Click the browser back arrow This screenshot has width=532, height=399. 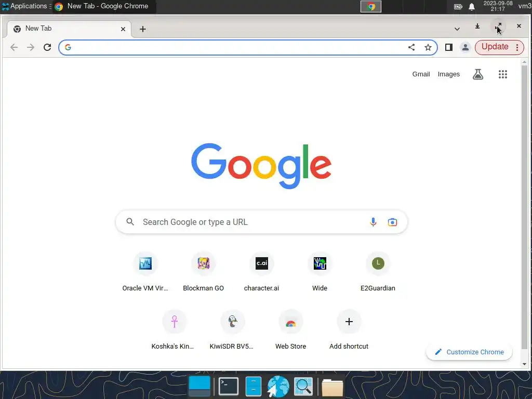[14, 47]
